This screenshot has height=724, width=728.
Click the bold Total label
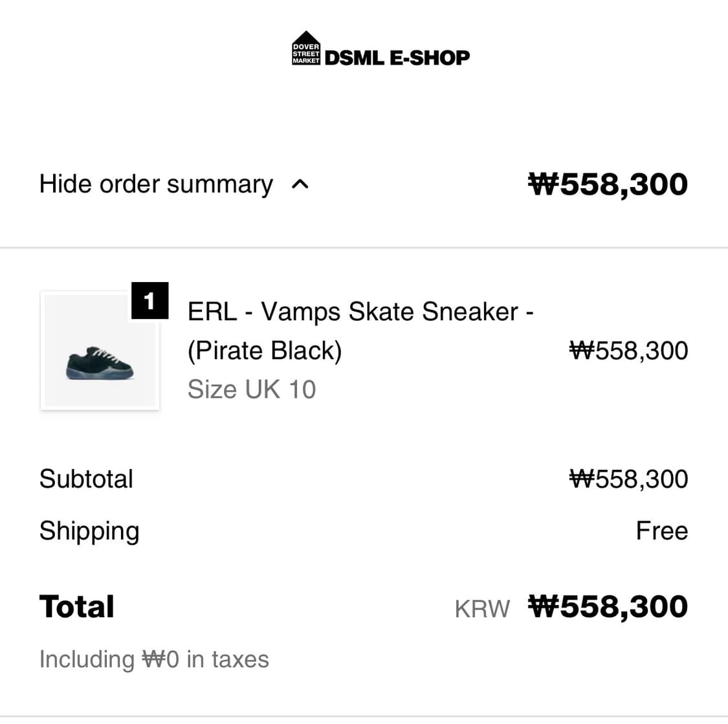(76, 606)
